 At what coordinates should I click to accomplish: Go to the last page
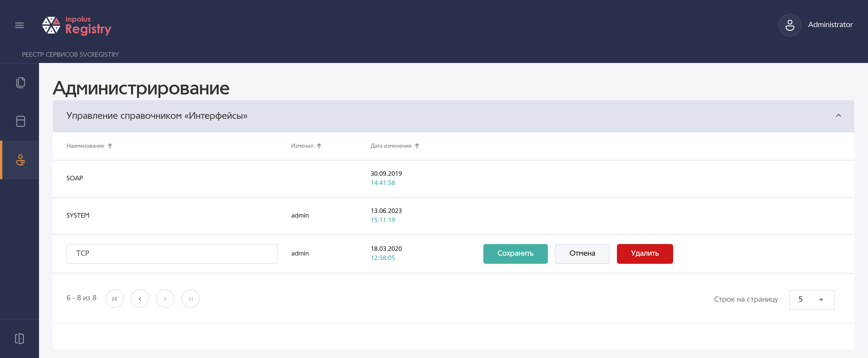[190, 299]
